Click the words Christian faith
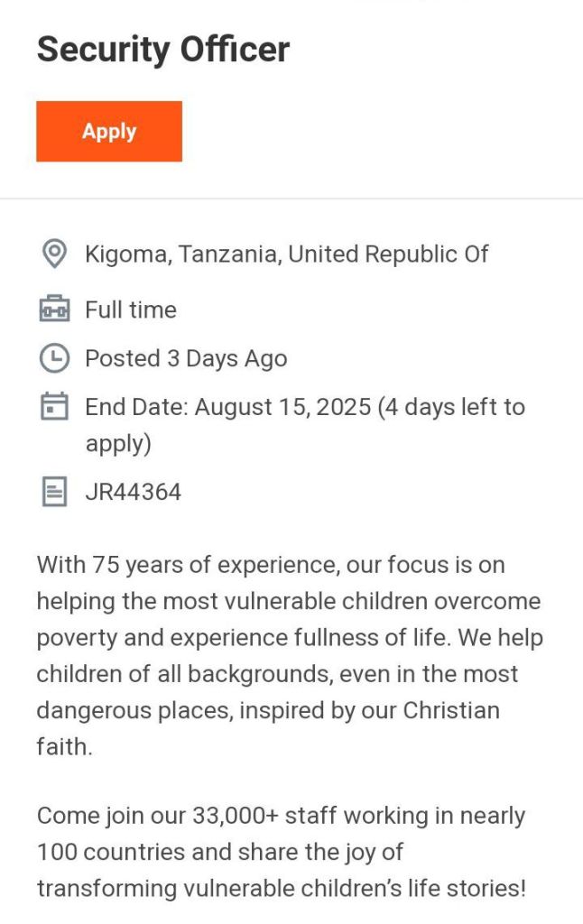The image size is (583, 924). (x=450, y=710)
